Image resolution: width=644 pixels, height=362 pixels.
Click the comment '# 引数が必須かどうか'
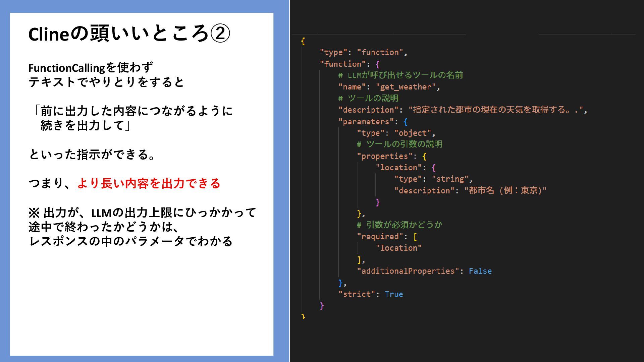tap(400, 225)
